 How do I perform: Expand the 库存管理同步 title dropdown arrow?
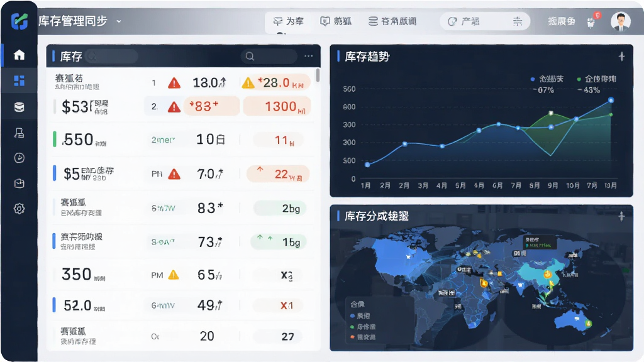pos(119,21)
